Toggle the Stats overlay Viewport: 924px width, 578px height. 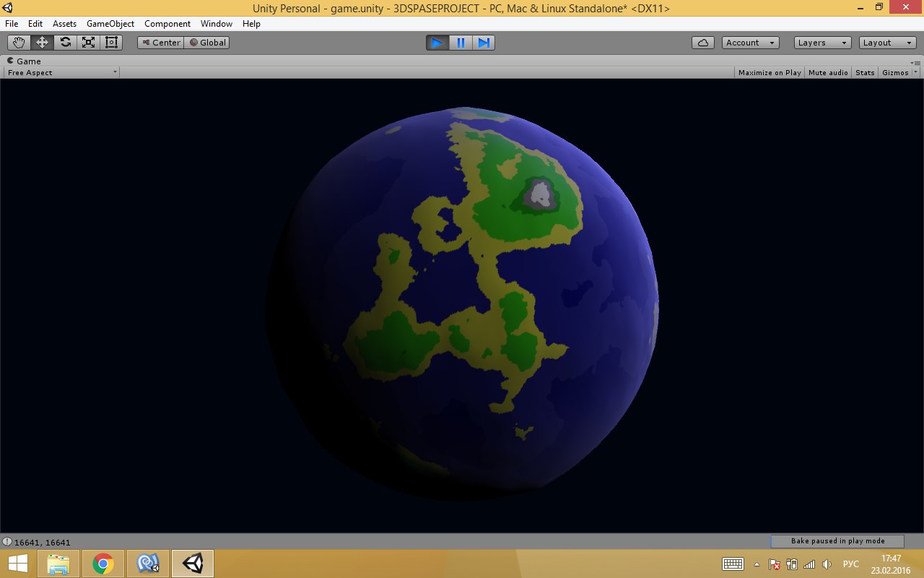(865, 72)
